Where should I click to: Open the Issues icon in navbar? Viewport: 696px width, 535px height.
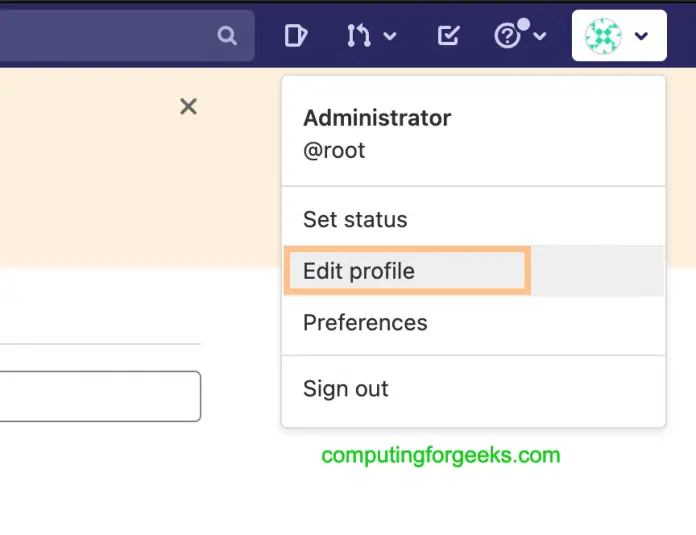295,36
